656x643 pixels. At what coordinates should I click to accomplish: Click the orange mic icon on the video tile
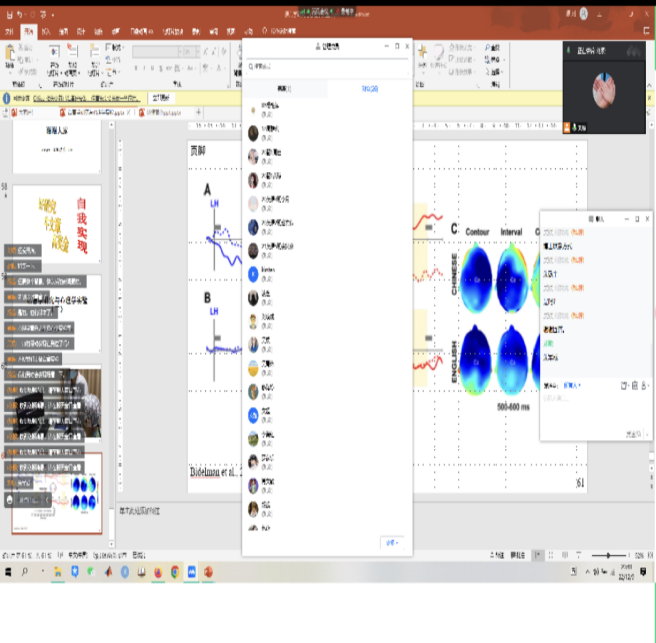point(566,126)
